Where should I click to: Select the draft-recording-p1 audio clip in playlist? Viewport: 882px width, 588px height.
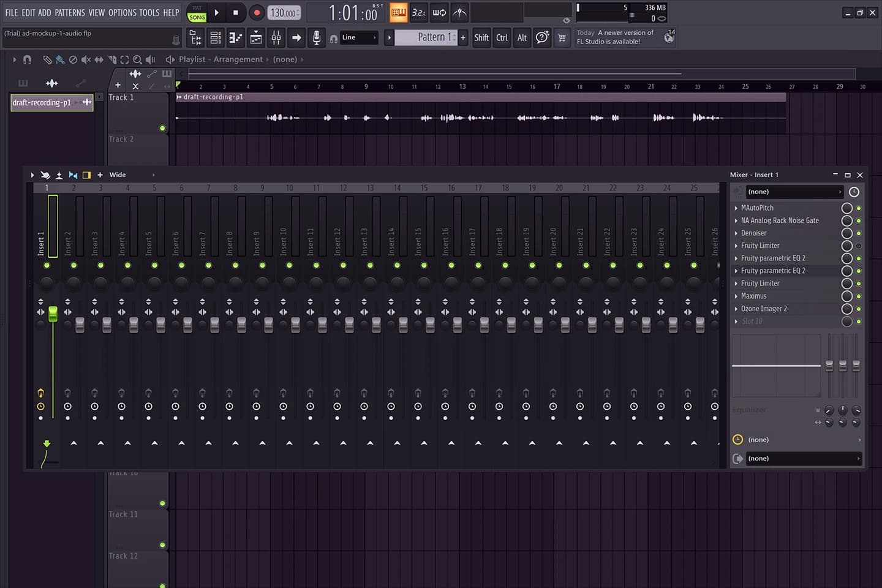481,113
